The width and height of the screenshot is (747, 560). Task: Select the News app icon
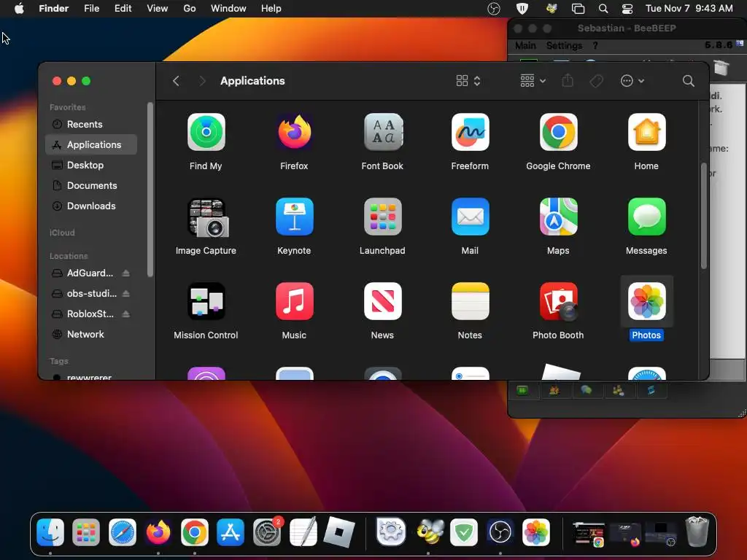click(382, 301)
